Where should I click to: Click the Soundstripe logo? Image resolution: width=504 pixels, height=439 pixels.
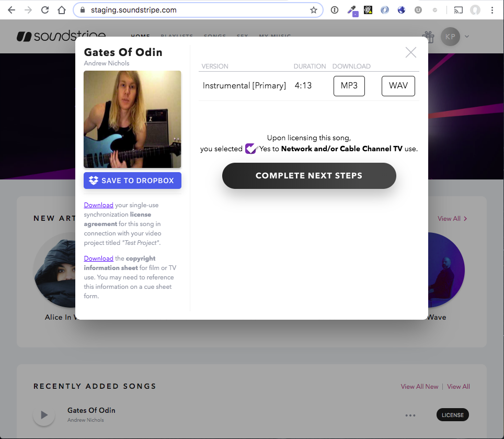(x=61, y=37)
